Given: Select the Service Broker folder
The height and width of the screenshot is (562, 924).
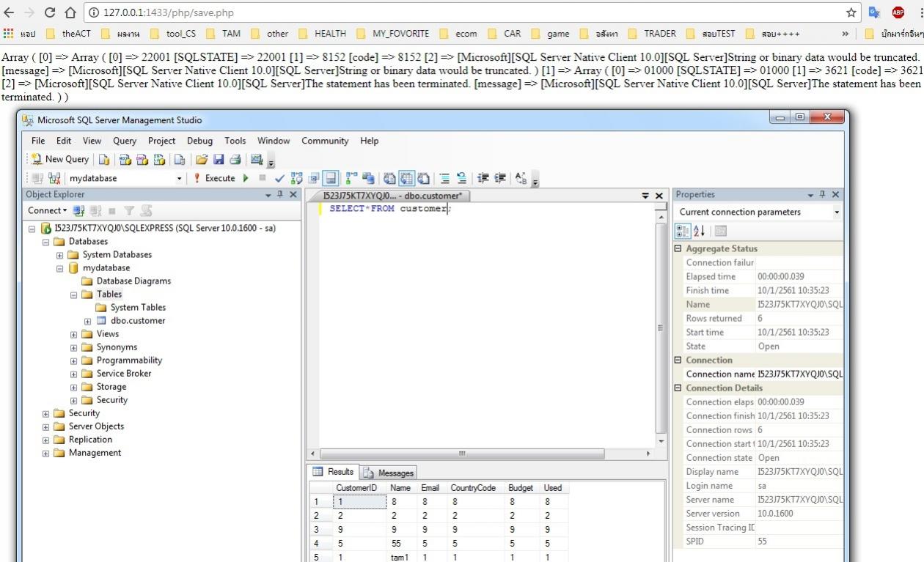Looking at the screenshot, I should (x=124, y=374).
